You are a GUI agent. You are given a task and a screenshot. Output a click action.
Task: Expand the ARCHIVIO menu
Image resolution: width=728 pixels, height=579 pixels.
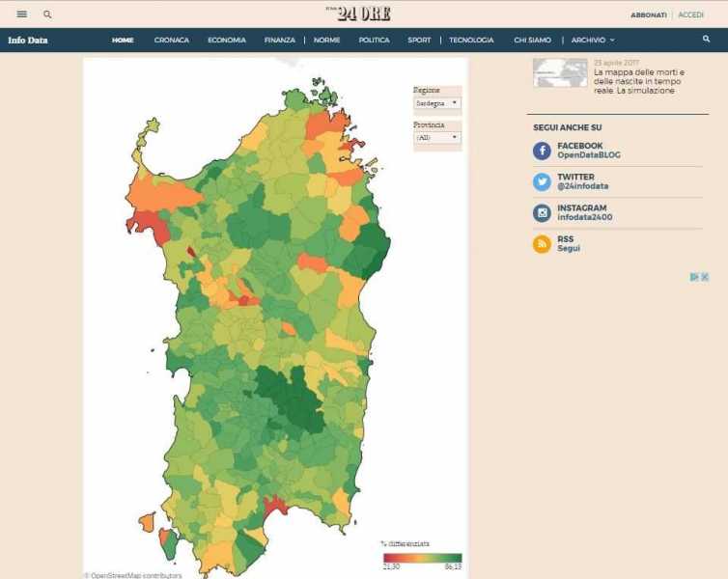click(x=592, y=40)
